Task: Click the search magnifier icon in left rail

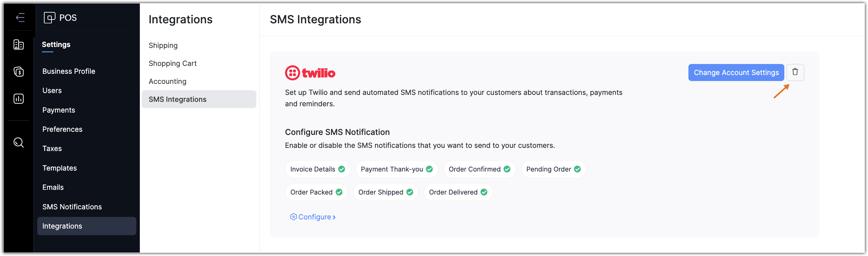Action: click(x=19, y=143)
